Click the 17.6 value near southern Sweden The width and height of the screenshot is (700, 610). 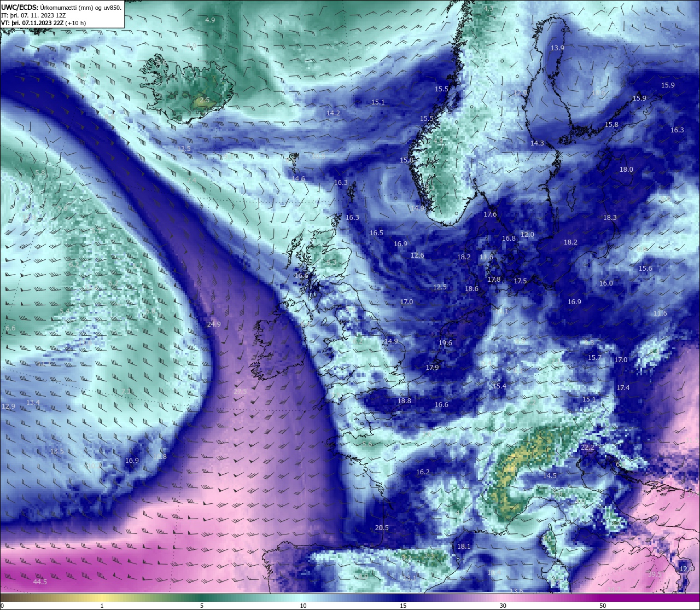[490, 214]
